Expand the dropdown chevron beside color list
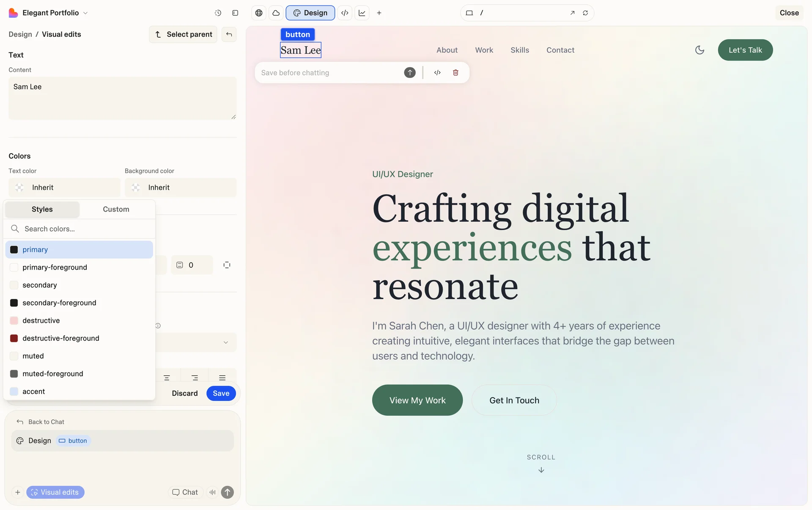 click(225, 342)
